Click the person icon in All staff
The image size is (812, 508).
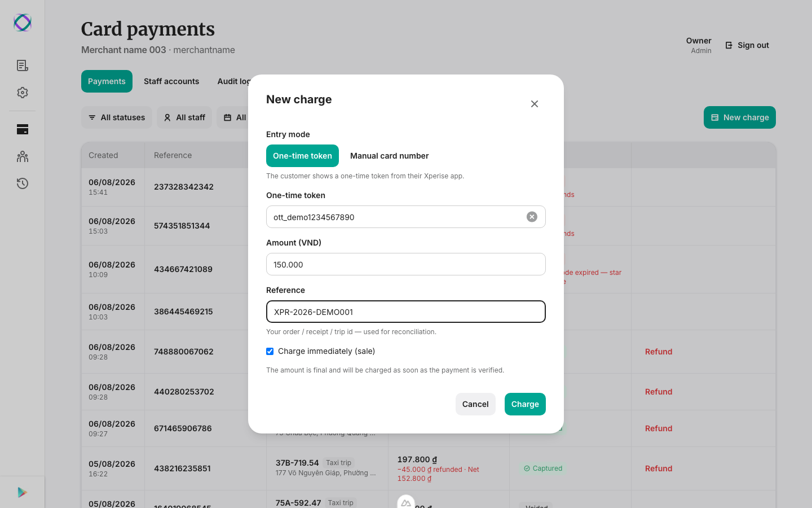tap(167, 117)
